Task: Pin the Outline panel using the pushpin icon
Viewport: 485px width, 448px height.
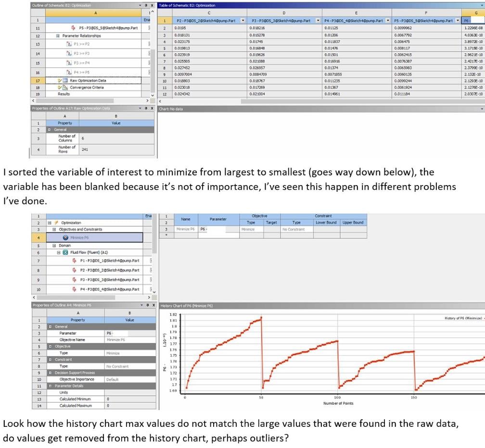Action: click(x=146, y=5)
